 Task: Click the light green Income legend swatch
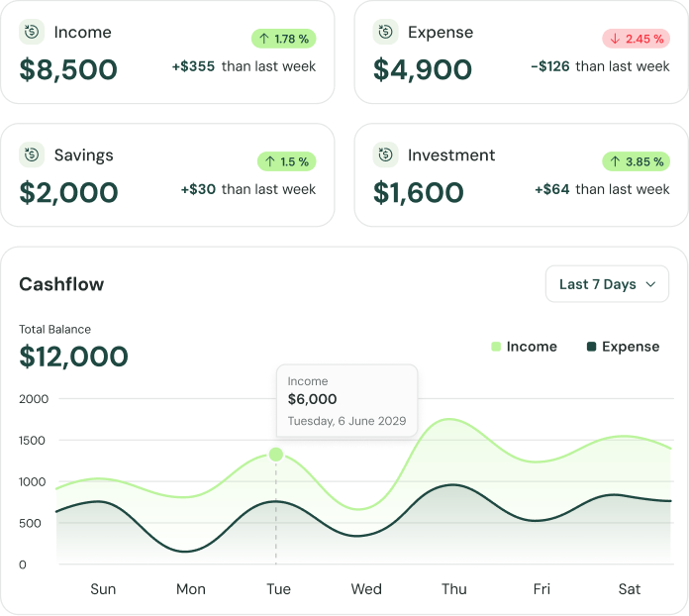496,347
